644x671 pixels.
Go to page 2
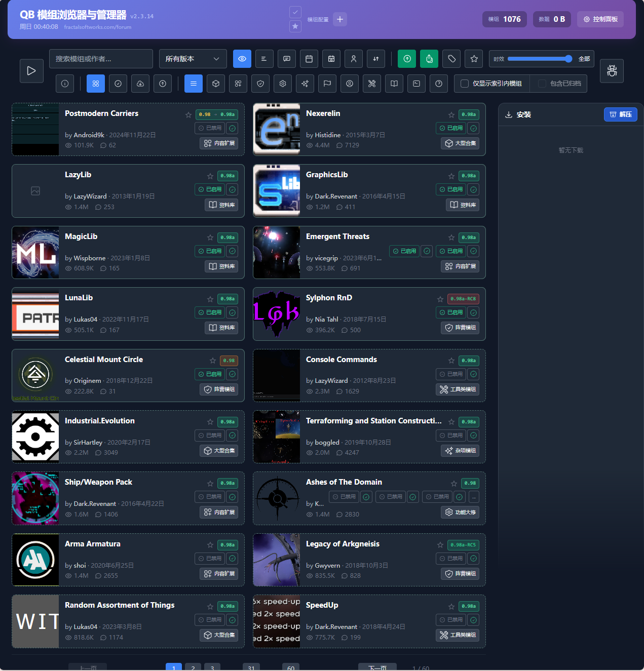coord(193,667)
